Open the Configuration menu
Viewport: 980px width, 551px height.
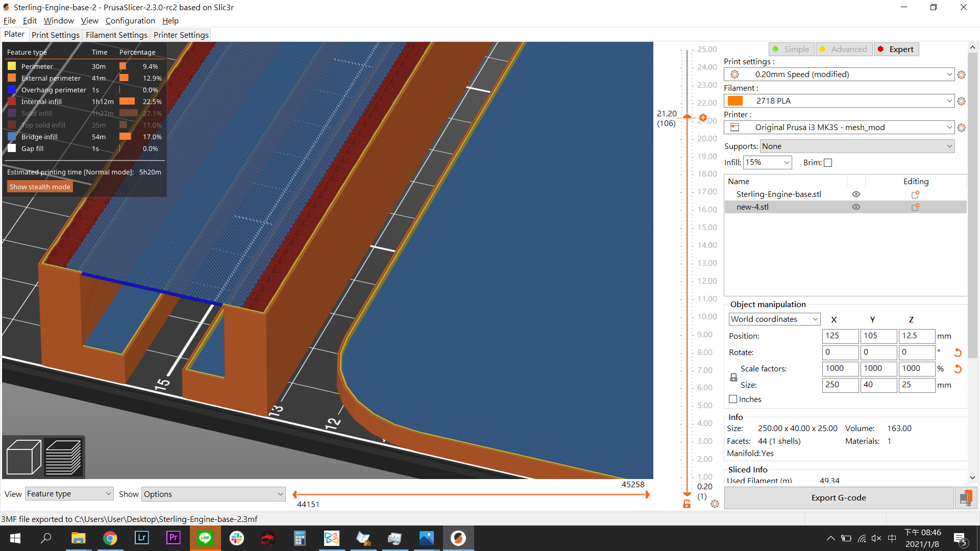(130, 21)
